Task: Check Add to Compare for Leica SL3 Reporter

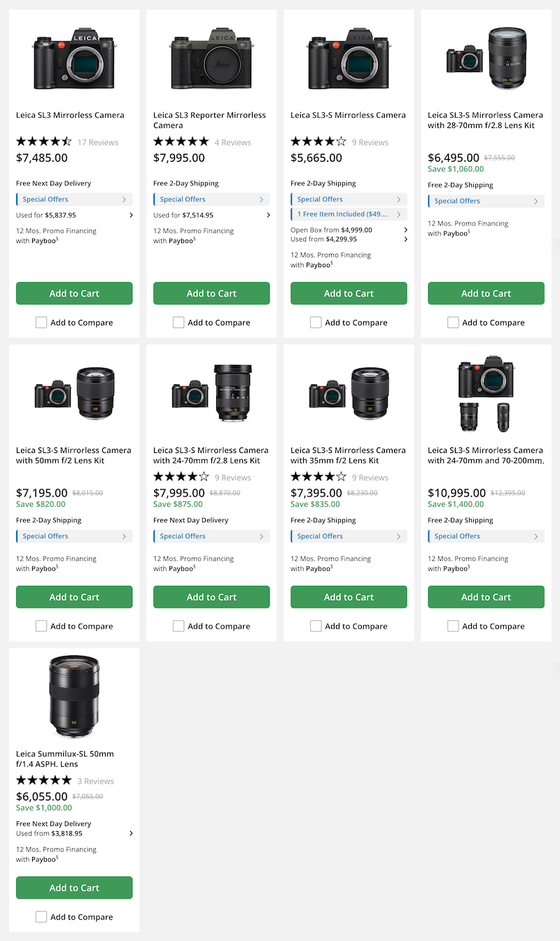Action: pyautogui.click(x=178, y=323)
